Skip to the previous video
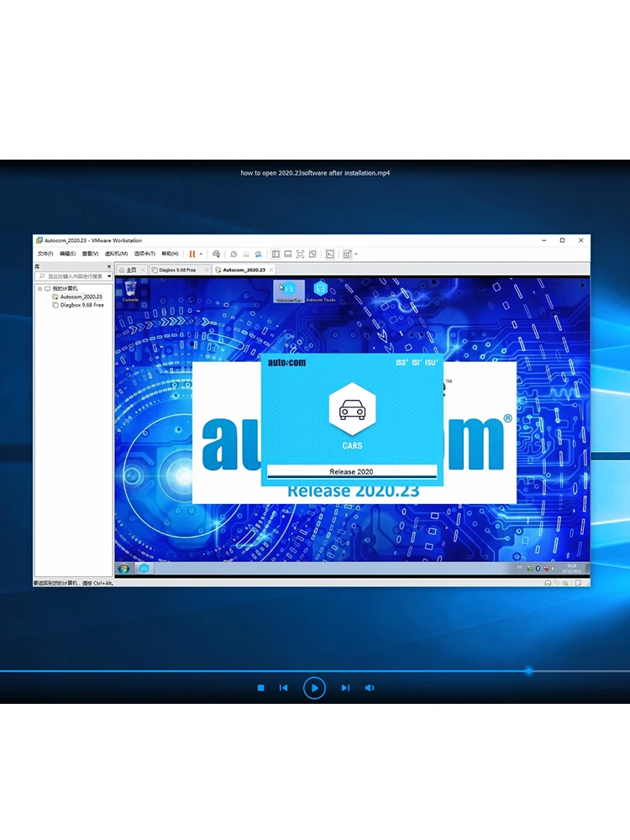This screenshot has width=630, height=840. [283, 688]
